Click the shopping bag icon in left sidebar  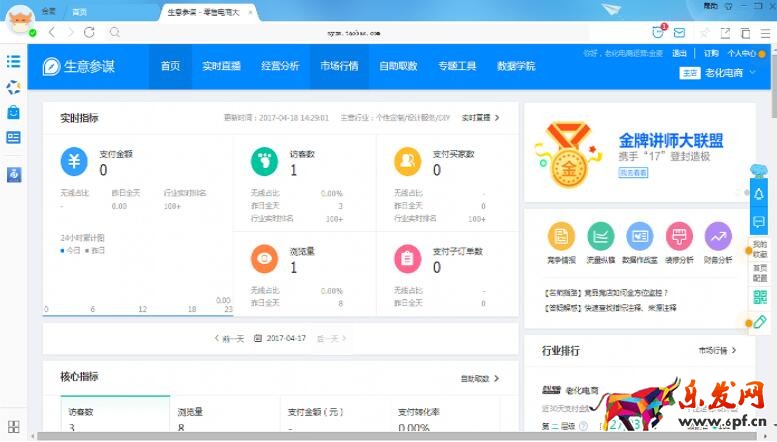(x=13, y=112)
